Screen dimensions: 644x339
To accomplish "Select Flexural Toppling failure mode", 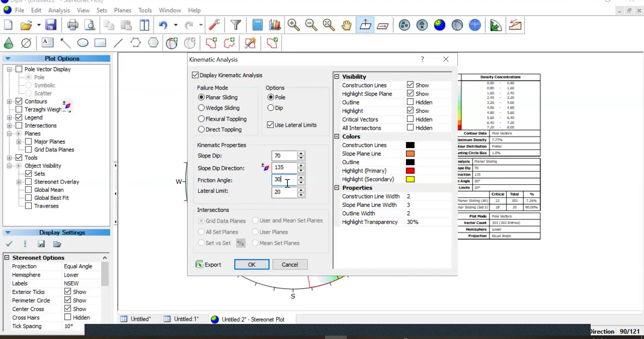I will tap(201, 119).
